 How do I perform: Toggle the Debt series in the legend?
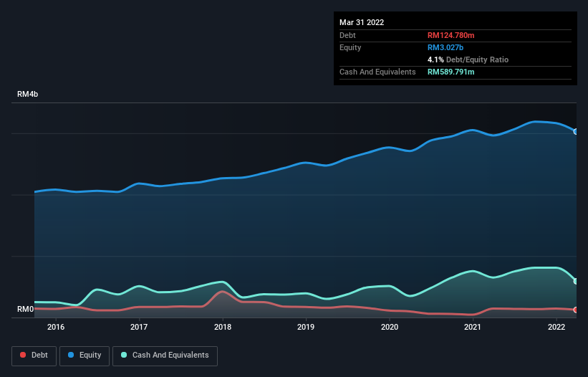point(34,355)
